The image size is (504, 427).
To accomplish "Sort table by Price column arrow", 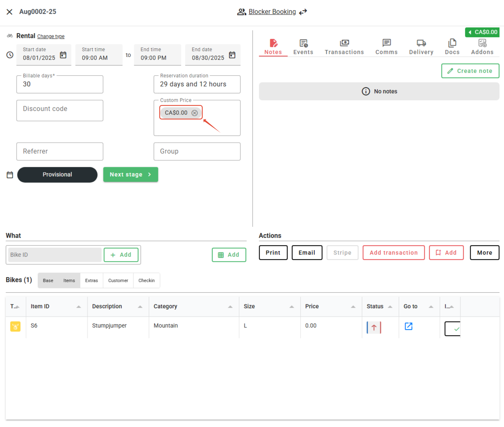I will coord(353,307).
